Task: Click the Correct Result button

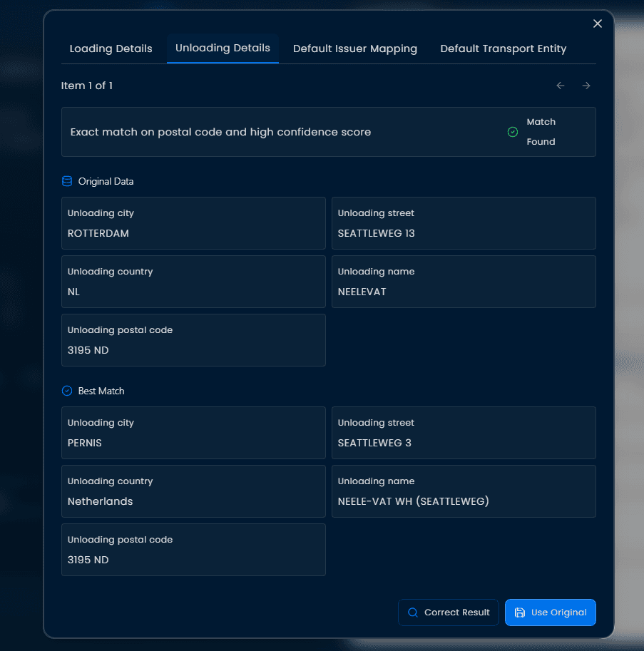Action: [448, 612]
